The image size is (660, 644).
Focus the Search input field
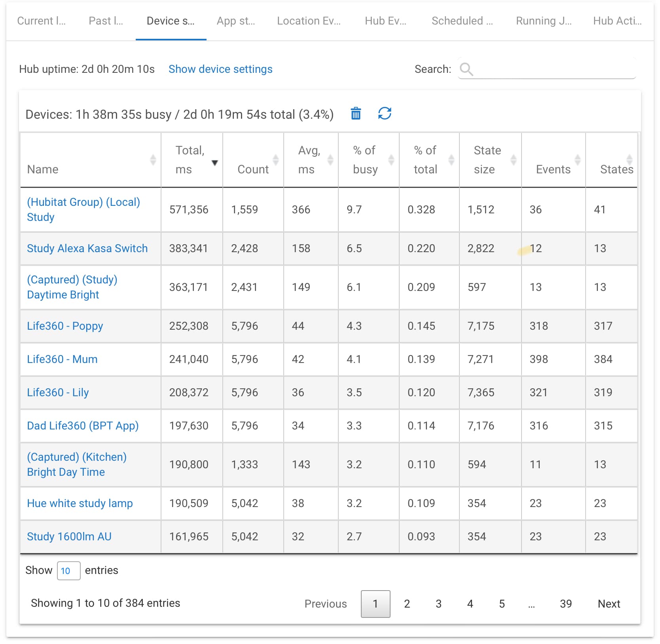[547, 69]
